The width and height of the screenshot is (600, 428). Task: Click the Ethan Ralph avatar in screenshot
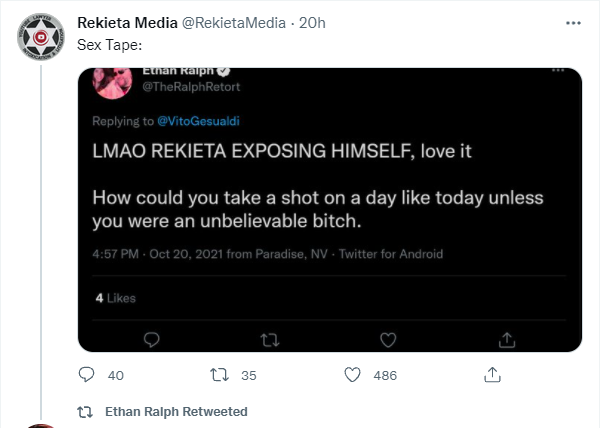(112, 83)
